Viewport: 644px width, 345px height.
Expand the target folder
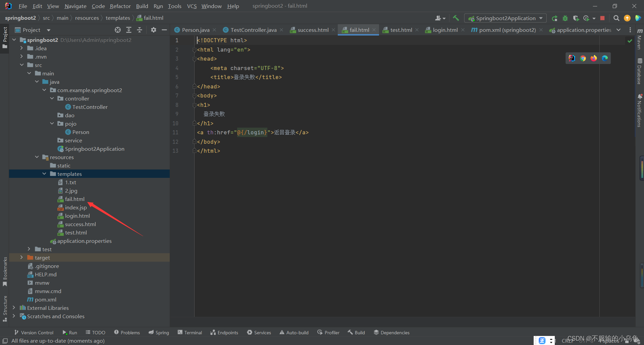(x=21, y=258)
